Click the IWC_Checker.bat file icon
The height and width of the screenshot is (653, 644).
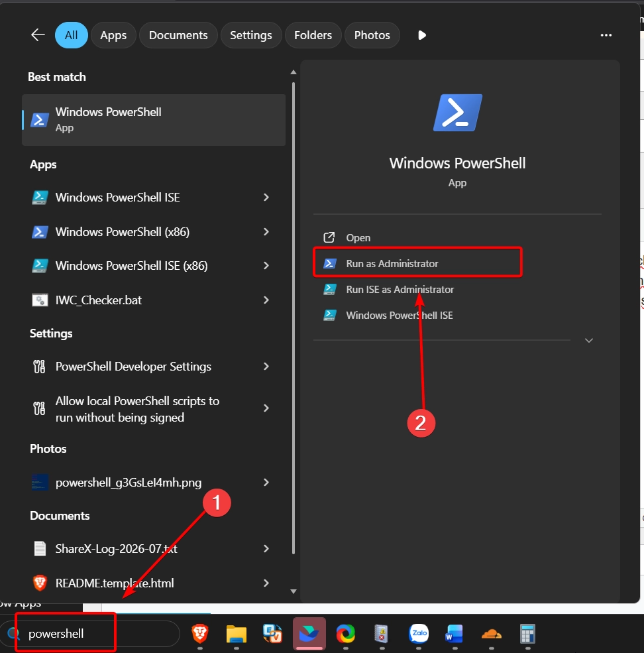(x=40, y=300)
